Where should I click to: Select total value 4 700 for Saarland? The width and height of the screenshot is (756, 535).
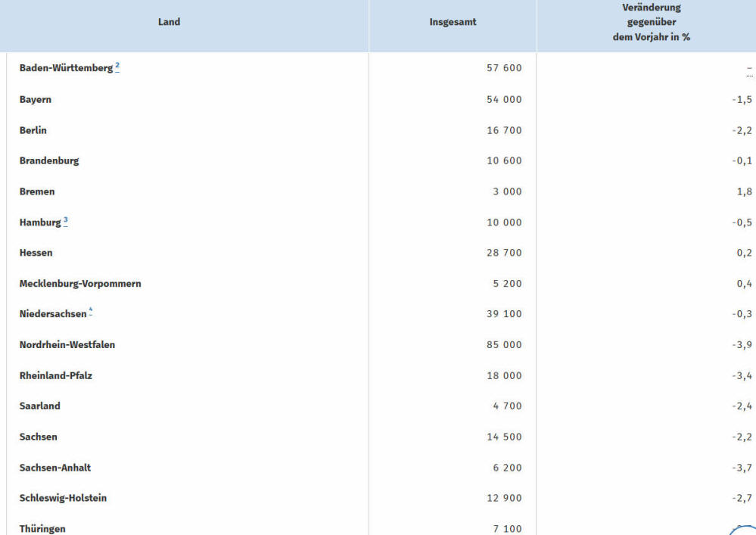point(507,406)
